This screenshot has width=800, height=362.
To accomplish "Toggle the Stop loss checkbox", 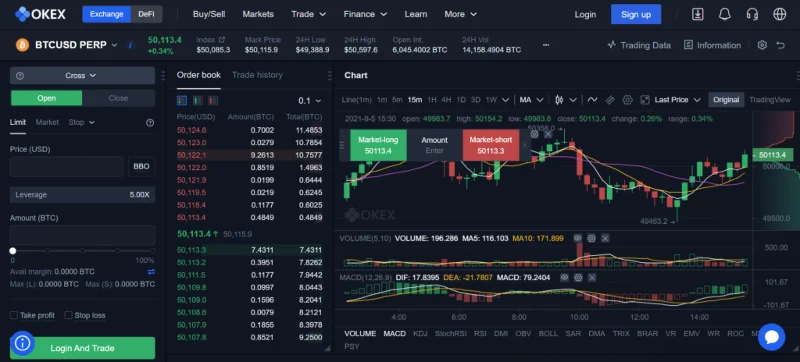I will (68, 315).
